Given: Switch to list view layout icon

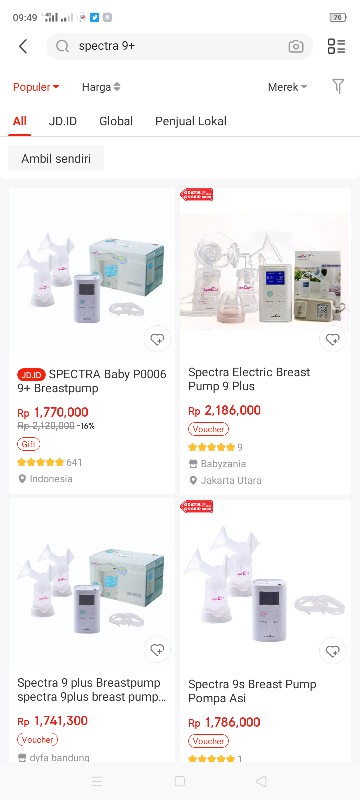Looking at the screenshot, I should (x=337, y=46).
